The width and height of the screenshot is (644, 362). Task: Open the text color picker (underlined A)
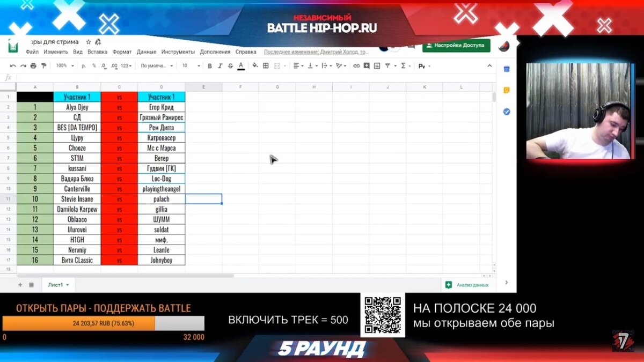(x=241, y=66)
